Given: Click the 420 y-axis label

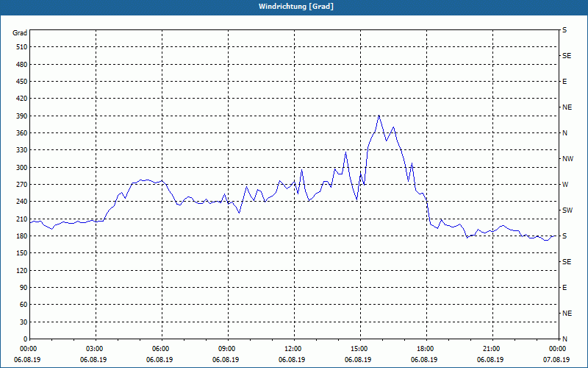Looking at the screenshot, I should click(21, 99).
